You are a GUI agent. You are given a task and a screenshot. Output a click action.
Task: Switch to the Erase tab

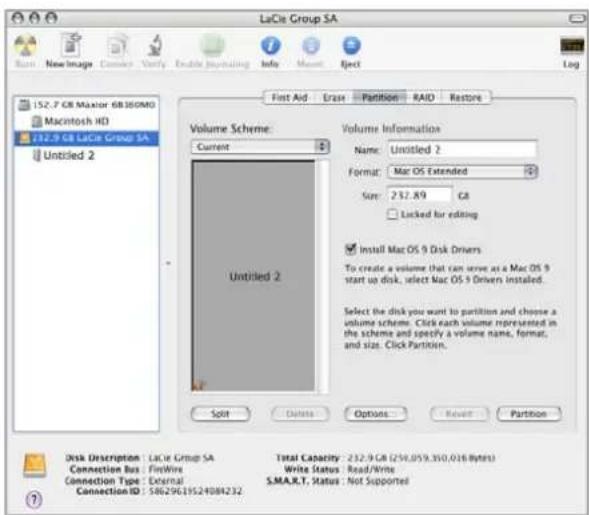(334, 98)
